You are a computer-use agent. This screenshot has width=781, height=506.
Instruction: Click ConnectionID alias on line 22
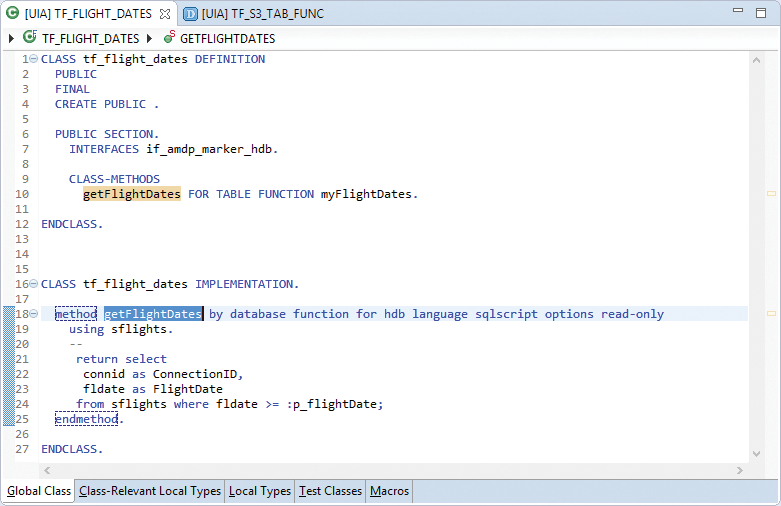tap(195, 374)
